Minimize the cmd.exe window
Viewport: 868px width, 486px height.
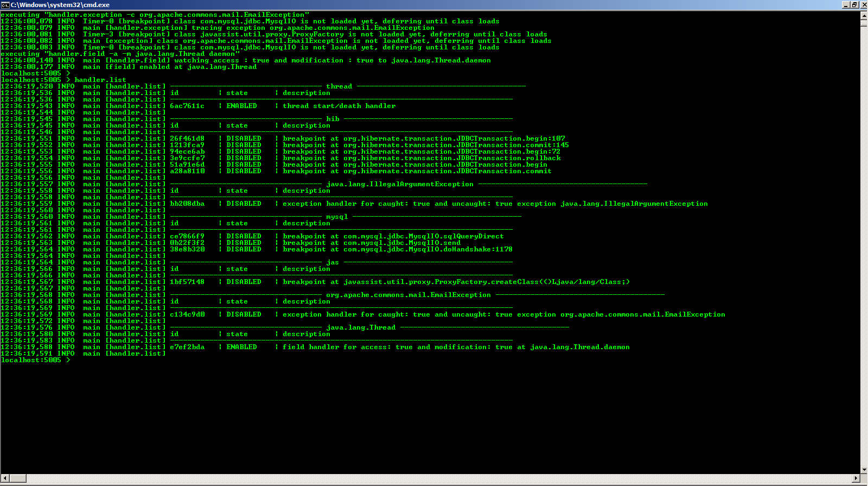click(x=846, y=4)
